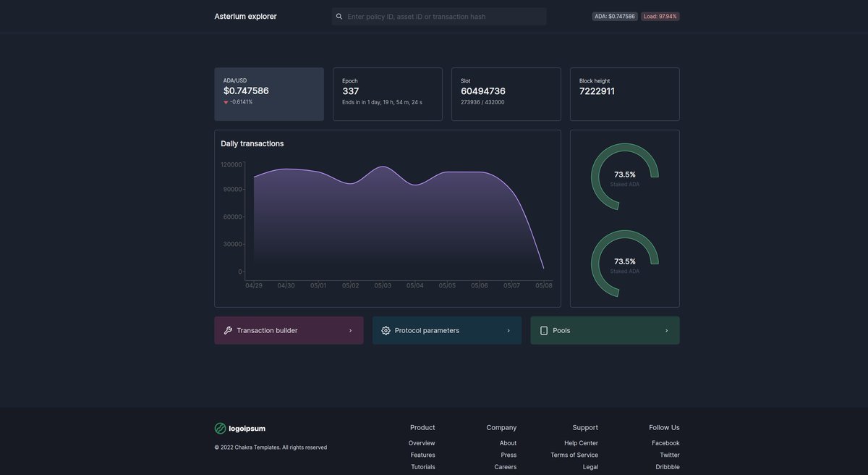Click the upper Staked ADA donut gauge
The width and height of the screenshot is (868, 475).
coord(625,177)
